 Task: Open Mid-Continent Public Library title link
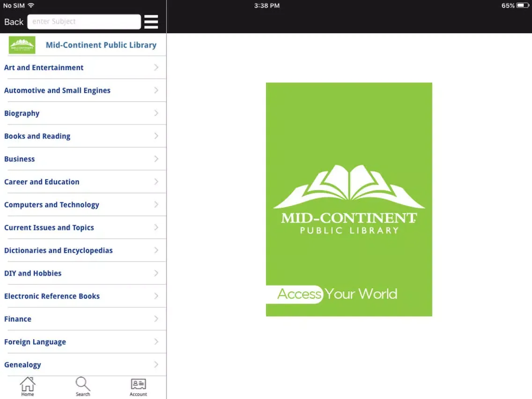point(101,45)
